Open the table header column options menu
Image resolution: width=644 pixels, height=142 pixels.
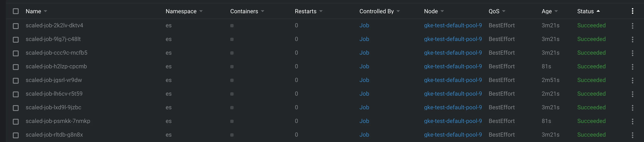[x=632, y=11]
